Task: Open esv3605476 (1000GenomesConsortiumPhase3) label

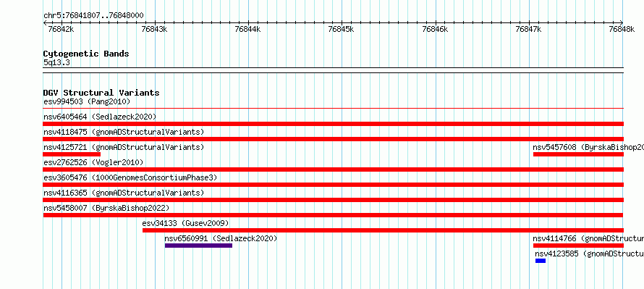Action: pos(130,177)
